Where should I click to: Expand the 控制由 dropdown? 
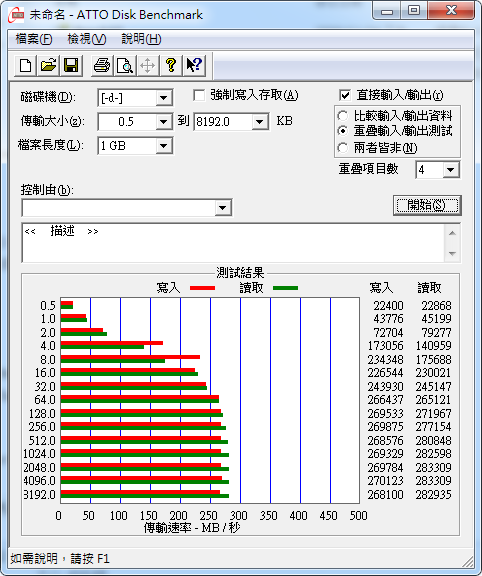(x=222, y=208)
